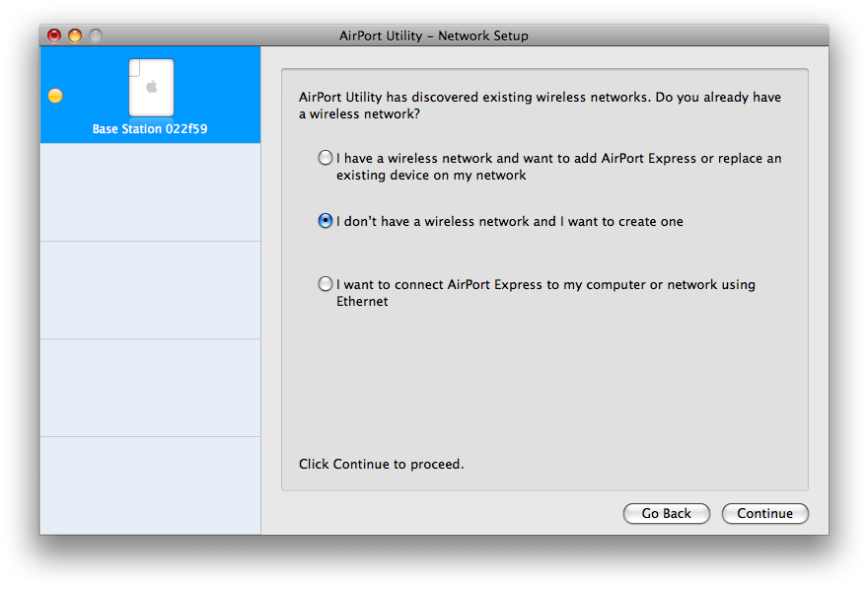Image resolution: width=868 pixels, height=589 pixels.
Task: Click the "Click Continue to proceed." instruction text
Action: click(381, 464)
